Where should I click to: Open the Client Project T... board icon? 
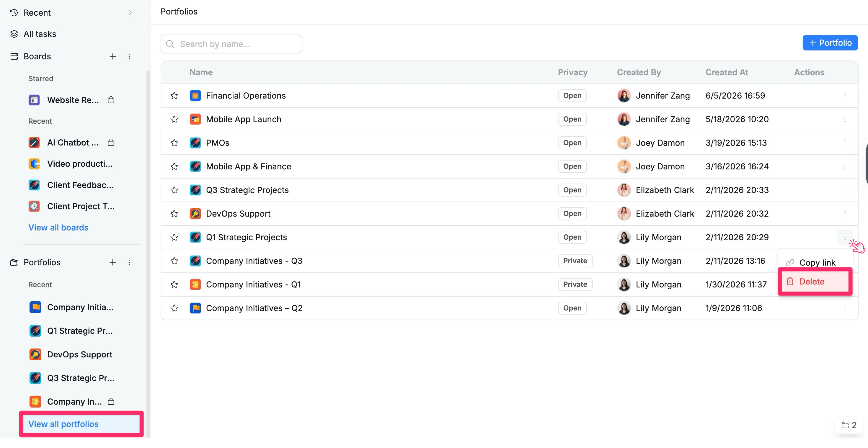pos(34,206)
